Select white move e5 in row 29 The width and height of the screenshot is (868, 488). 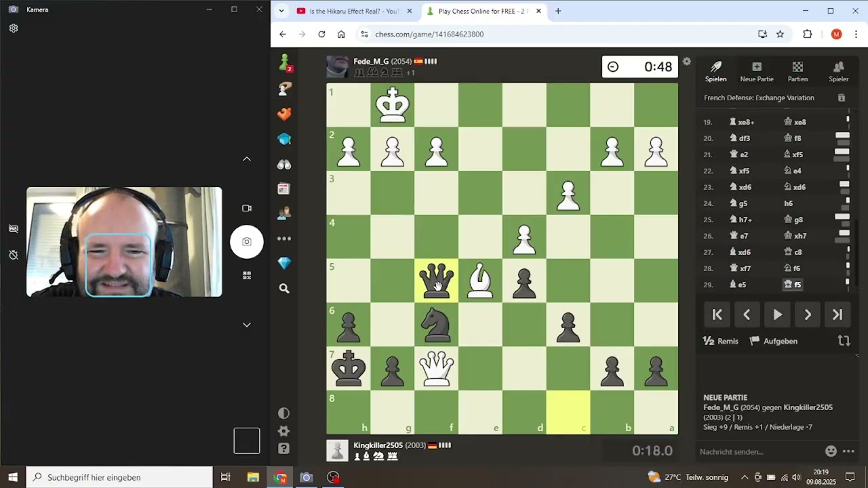click(x=738, y=285)
